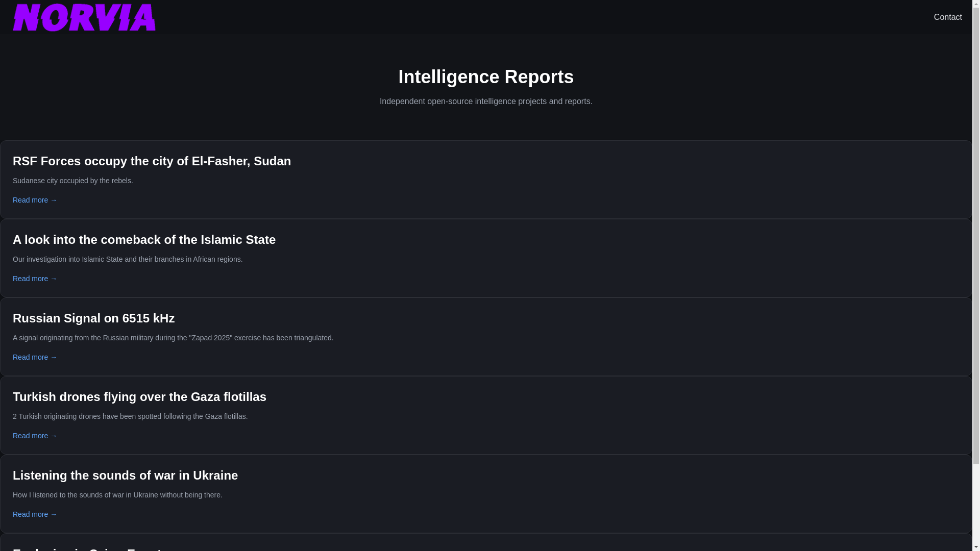
Task: Read more about the Turkish drones report
Action: [35, 436]
